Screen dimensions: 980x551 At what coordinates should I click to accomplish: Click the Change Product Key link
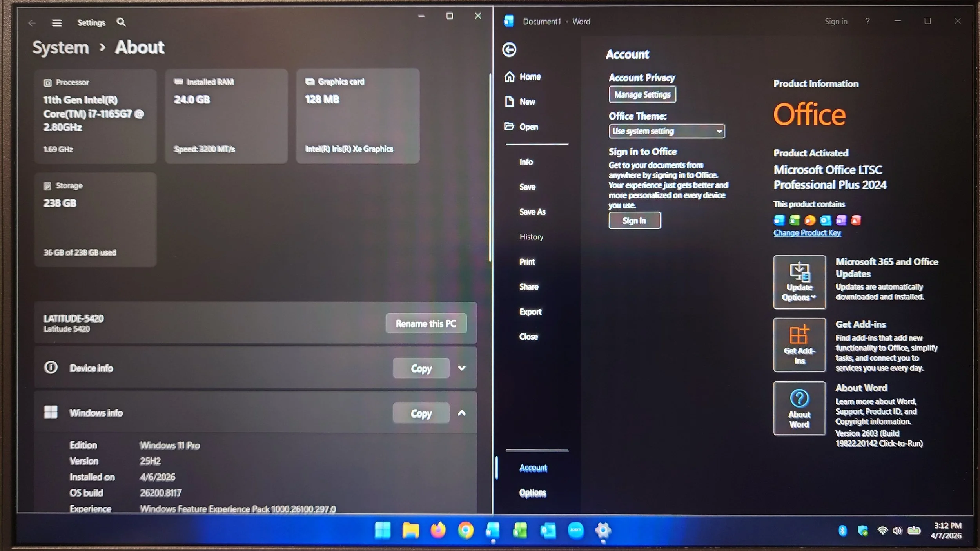807,233
